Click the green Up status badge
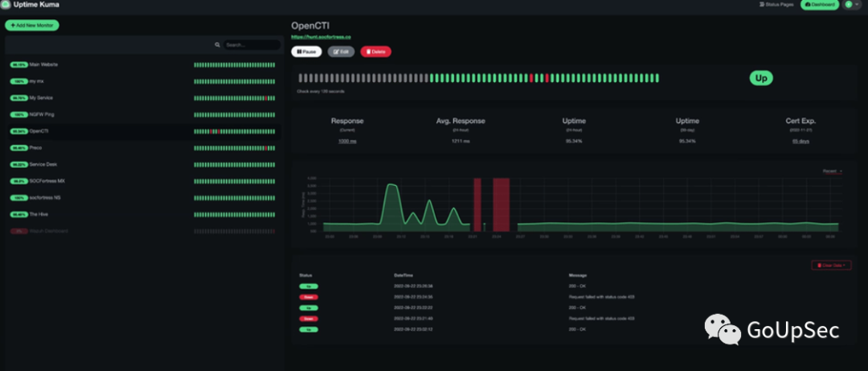 point(761,78)
